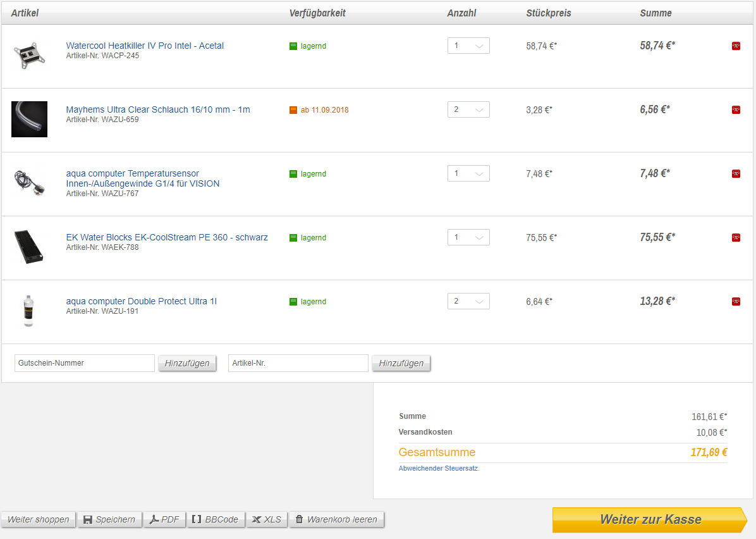Screen dimensions: 756x539
Task: Click row sum 7,48 € for Temperatursensor
Action: 655,173
